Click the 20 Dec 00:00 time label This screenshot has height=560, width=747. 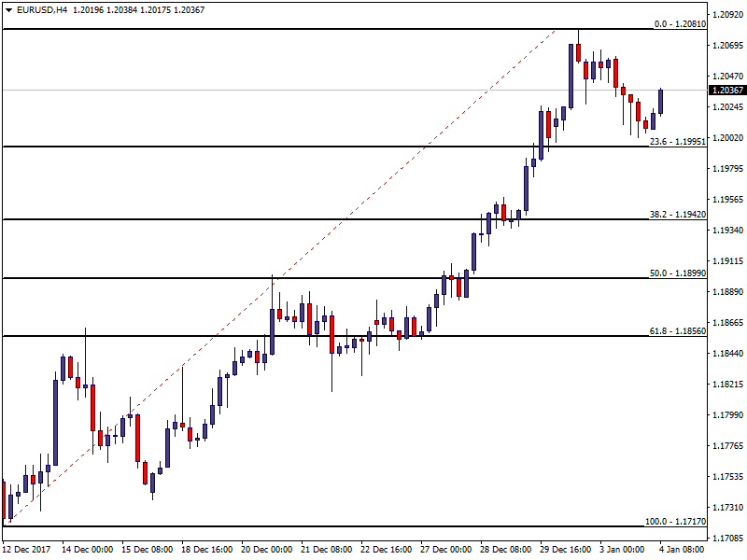click(267, 550)
